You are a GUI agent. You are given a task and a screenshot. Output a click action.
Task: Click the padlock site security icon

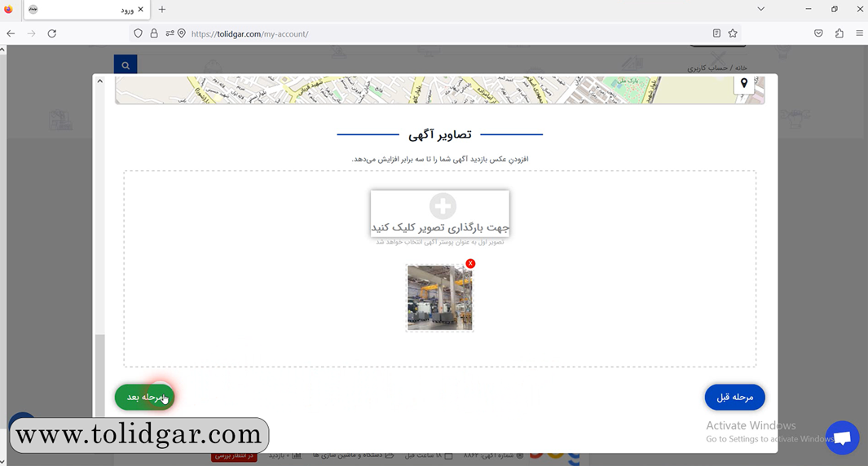154,33
